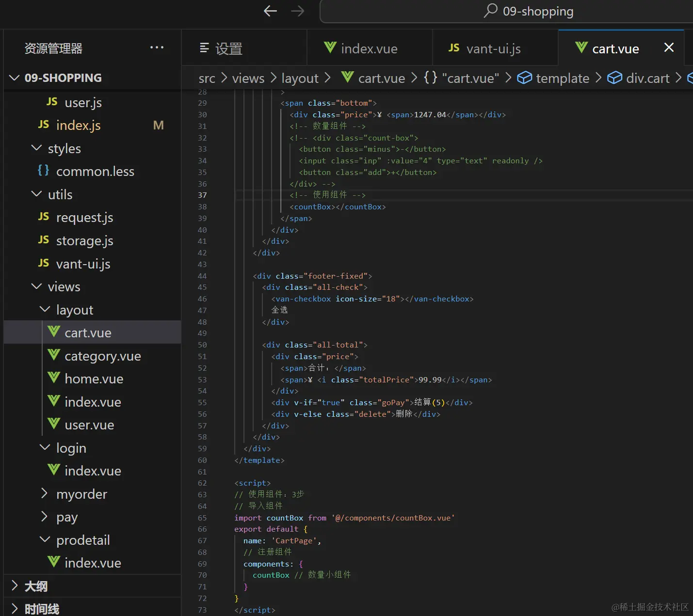
Task: Switch to the vant-ui.js tab
Action: click(x=495, y=47)
